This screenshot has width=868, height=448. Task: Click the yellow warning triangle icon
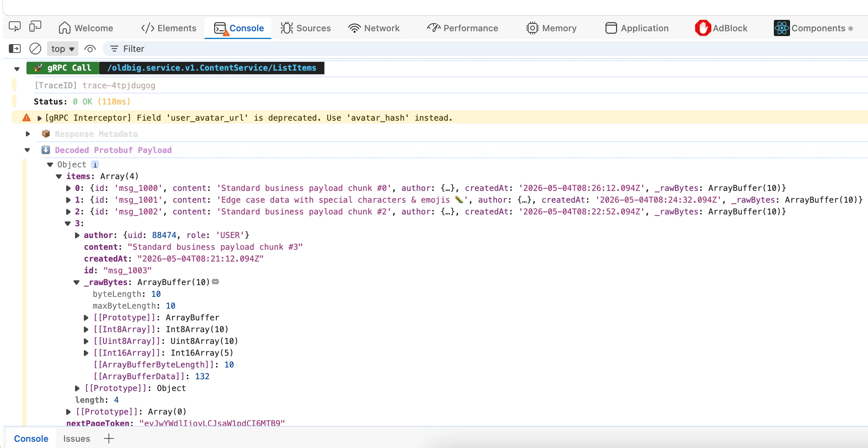26,118
